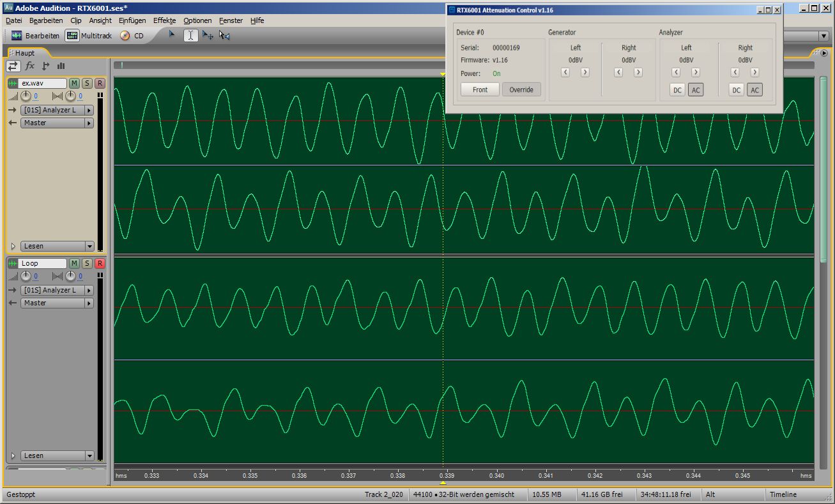
Task: Switch to Bearbeiten edit view
Action: (x=36, y=36)
